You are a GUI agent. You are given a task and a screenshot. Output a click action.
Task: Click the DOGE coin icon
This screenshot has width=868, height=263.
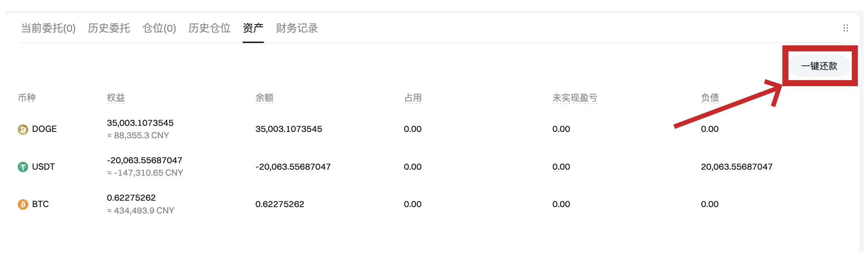[x=23, y=130]
